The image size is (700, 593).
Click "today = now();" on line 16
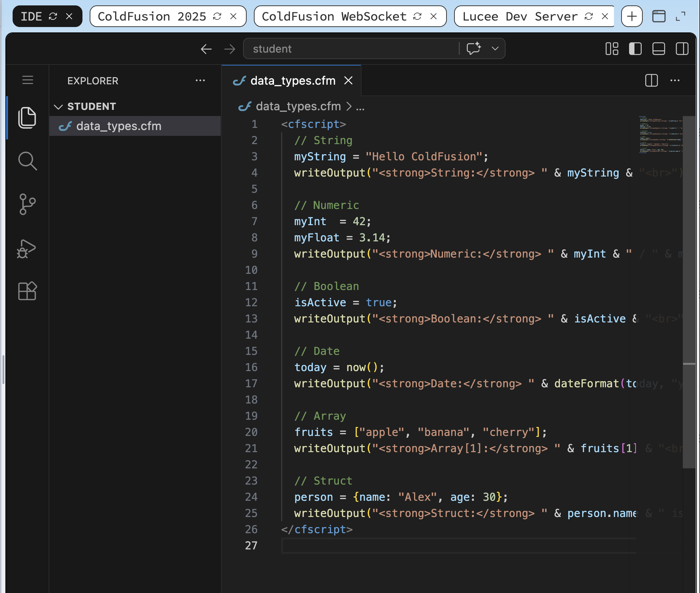click(339, 367)
